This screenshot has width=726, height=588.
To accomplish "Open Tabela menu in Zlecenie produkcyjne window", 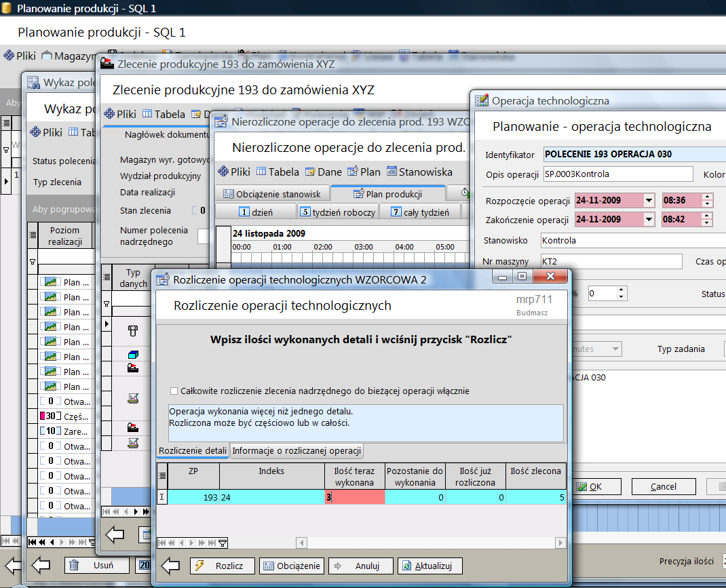I will click(164, 114).
